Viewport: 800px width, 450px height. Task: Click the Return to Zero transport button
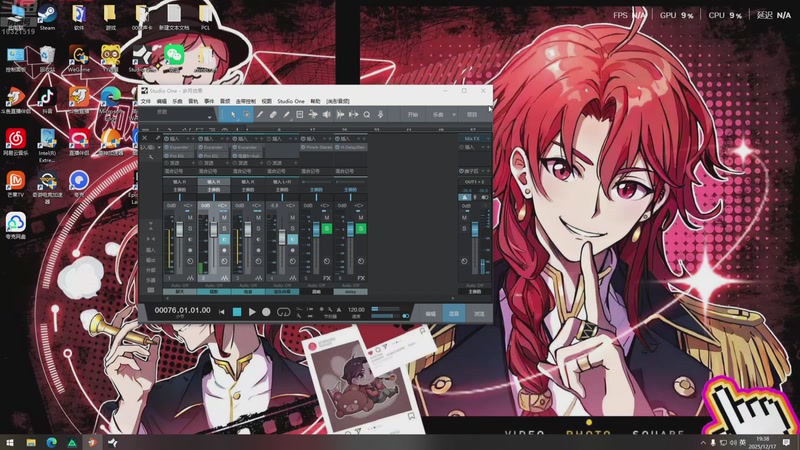(x=221, y=312)
